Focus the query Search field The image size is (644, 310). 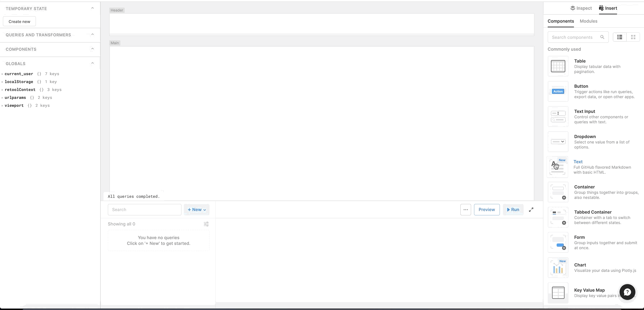(144, 210)
